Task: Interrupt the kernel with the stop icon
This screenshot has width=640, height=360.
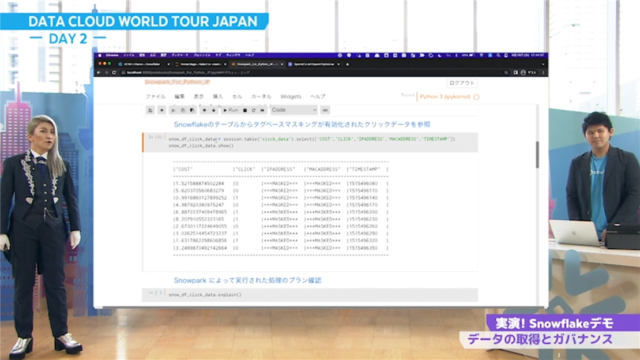Action: 245,110
